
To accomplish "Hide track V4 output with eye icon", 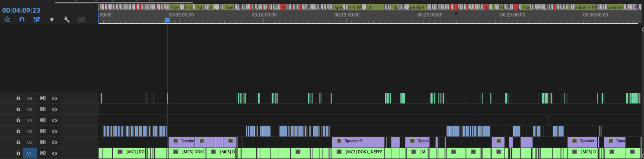I will 55,120.
